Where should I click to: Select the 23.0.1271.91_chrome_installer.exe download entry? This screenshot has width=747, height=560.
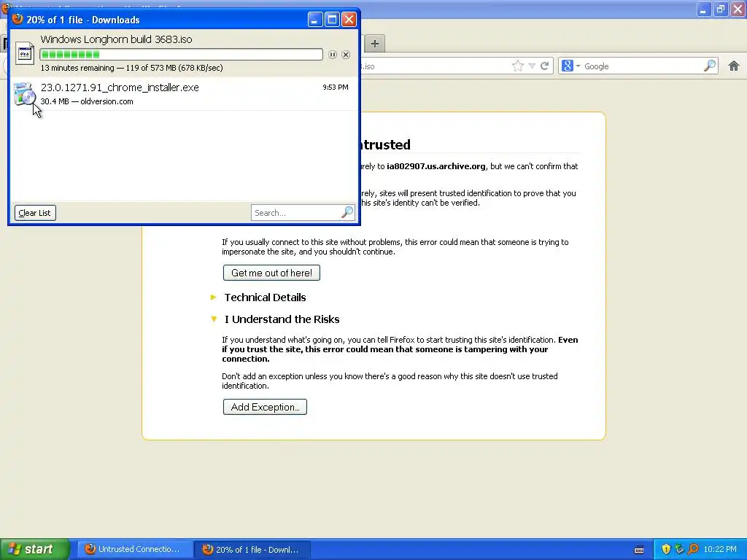pyautogui.click(x=184, y=94)
